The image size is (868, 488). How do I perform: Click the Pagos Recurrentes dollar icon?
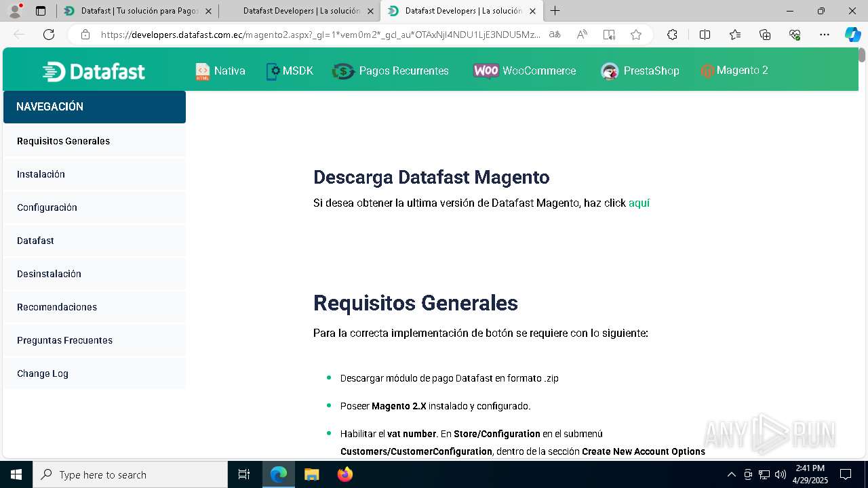343,71
